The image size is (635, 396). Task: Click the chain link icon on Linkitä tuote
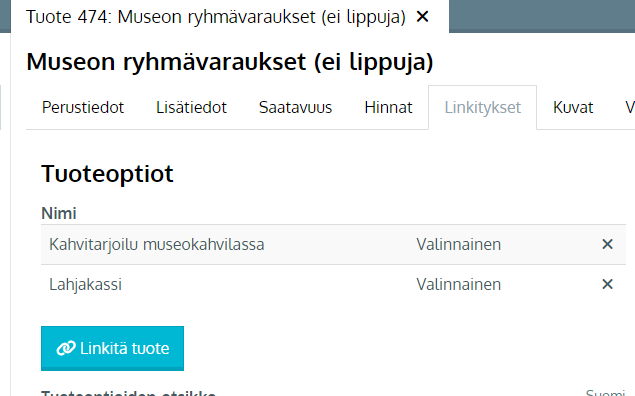(x=66, y=348)
